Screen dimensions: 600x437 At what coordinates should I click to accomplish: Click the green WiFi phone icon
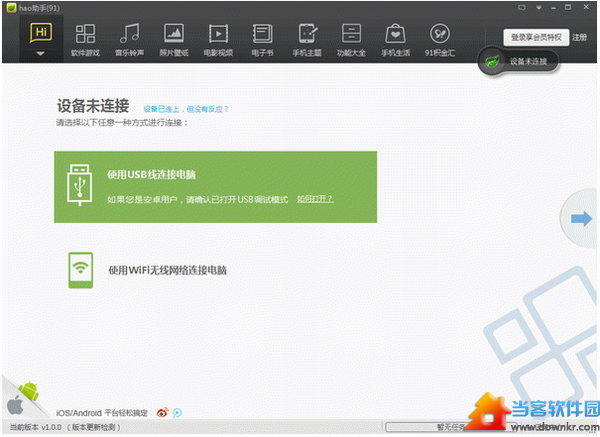[81, 270]
